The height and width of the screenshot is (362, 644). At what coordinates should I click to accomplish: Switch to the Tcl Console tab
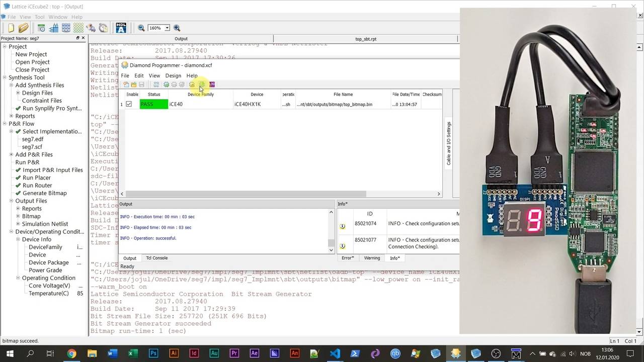(156, 258)
